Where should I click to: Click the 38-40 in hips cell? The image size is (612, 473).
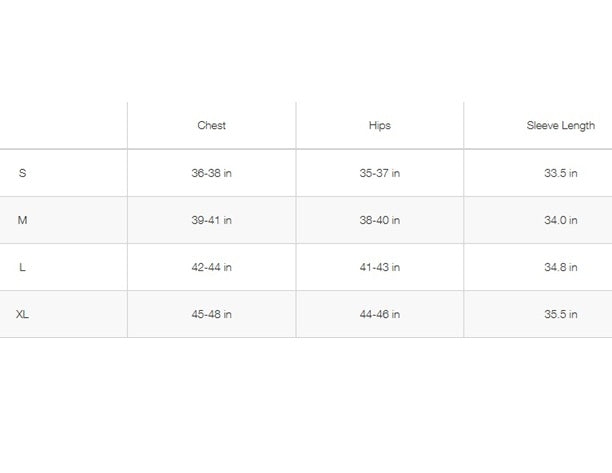tap(379, 220)
